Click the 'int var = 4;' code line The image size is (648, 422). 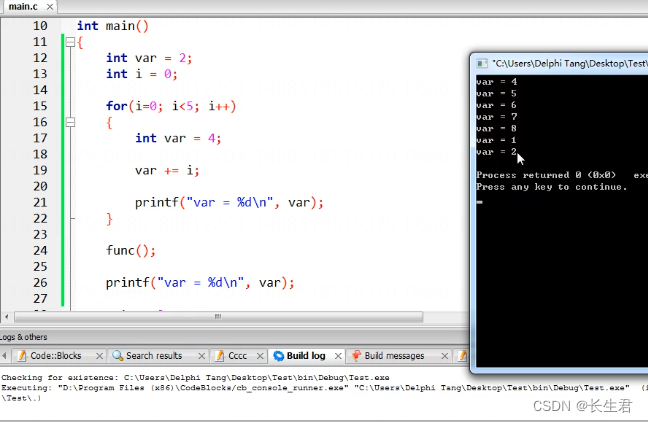point(178,138)
